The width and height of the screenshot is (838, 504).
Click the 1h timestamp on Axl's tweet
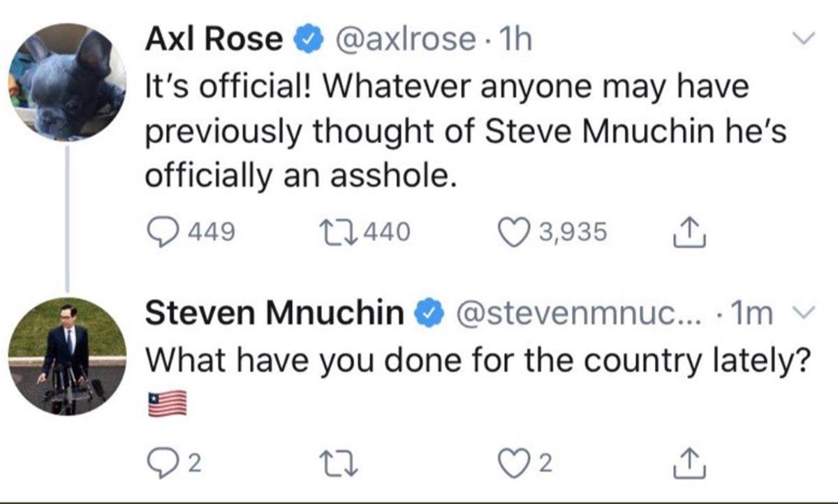517,40
